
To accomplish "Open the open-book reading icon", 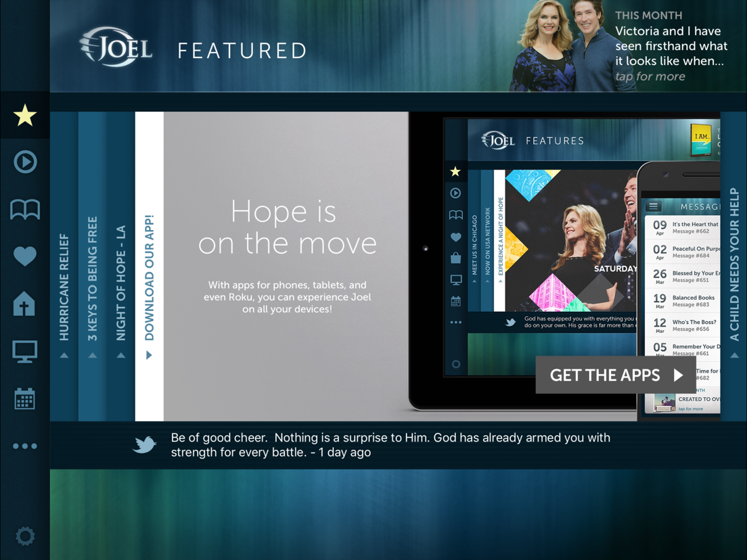I will pos(25,209).
